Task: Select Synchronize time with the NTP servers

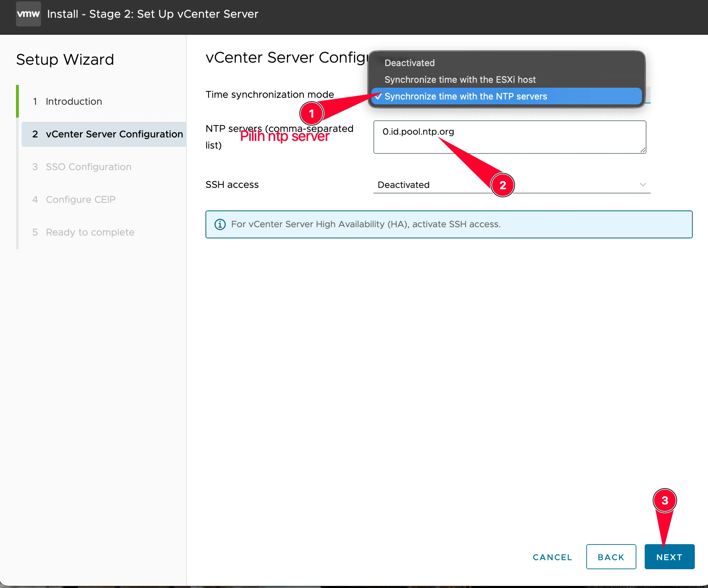Action: click(x=507, y=96)
